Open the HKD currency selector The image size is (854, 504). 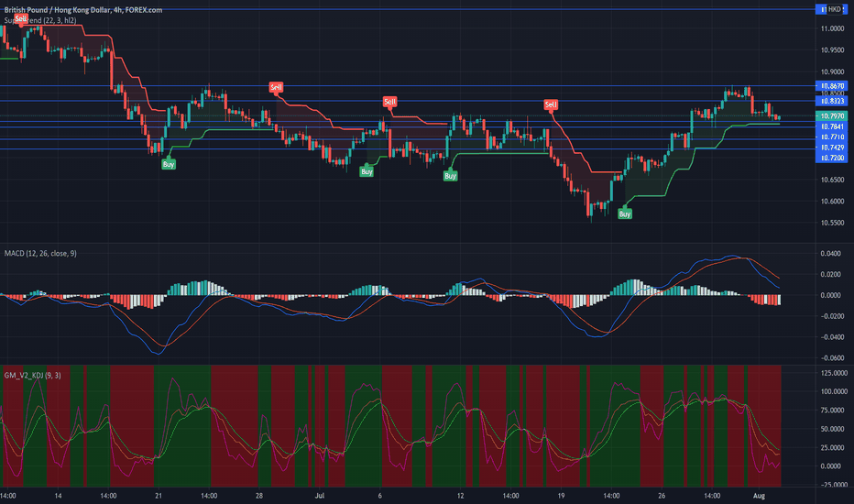[835, 9]
